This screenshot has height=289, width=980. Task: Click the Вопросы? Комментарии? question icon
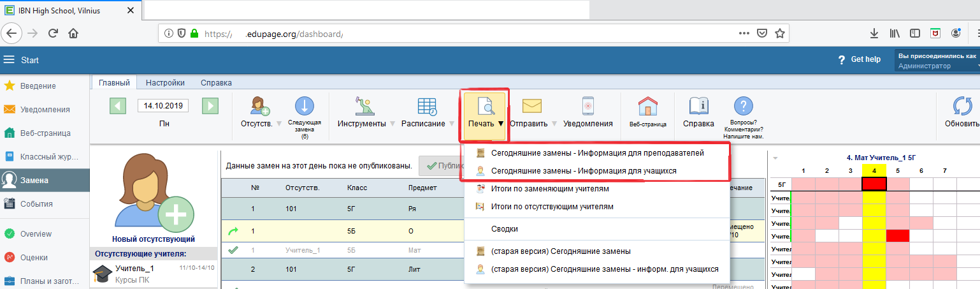coord(744,107)
